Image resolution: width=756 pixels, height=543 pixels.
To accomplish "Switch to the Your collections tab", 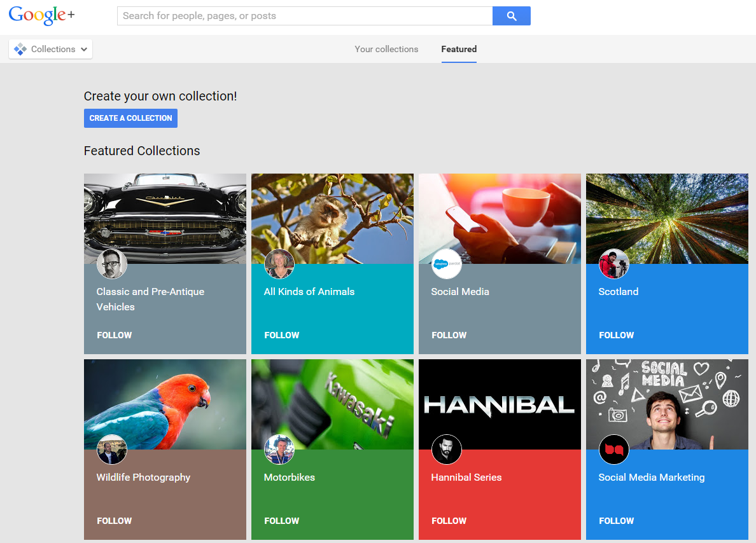I will pos(386,49).
